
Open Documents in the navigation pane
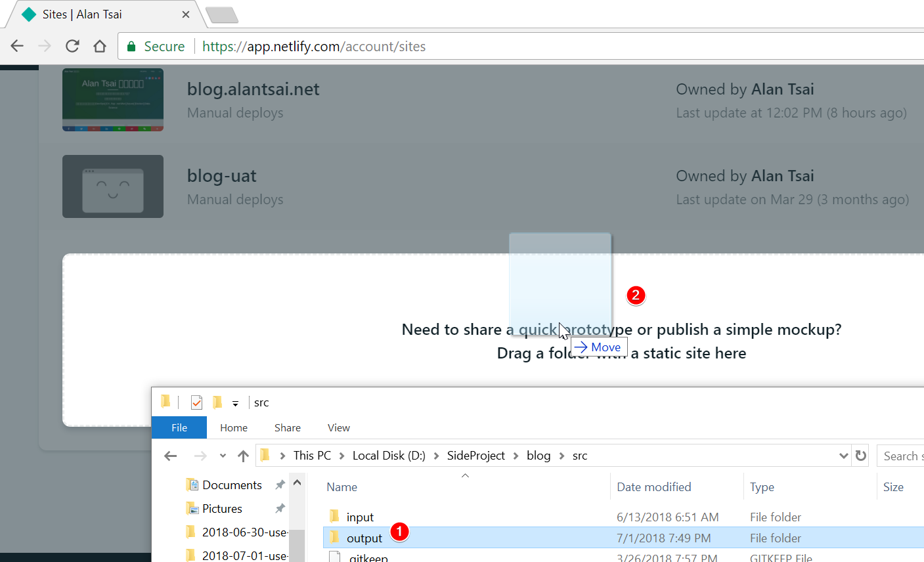(232, 485)
